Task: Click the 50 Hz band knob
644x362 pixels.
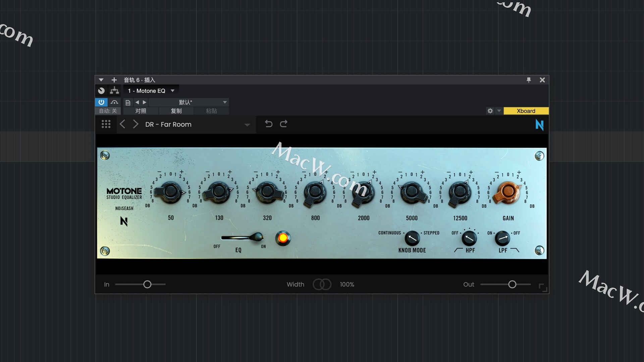Action: tap(170, 192)
